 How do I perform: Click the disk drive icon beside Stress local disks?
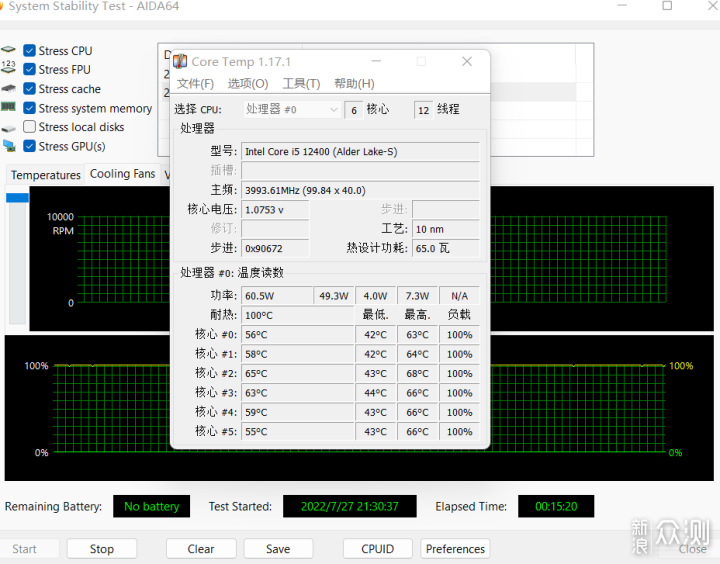8,128
